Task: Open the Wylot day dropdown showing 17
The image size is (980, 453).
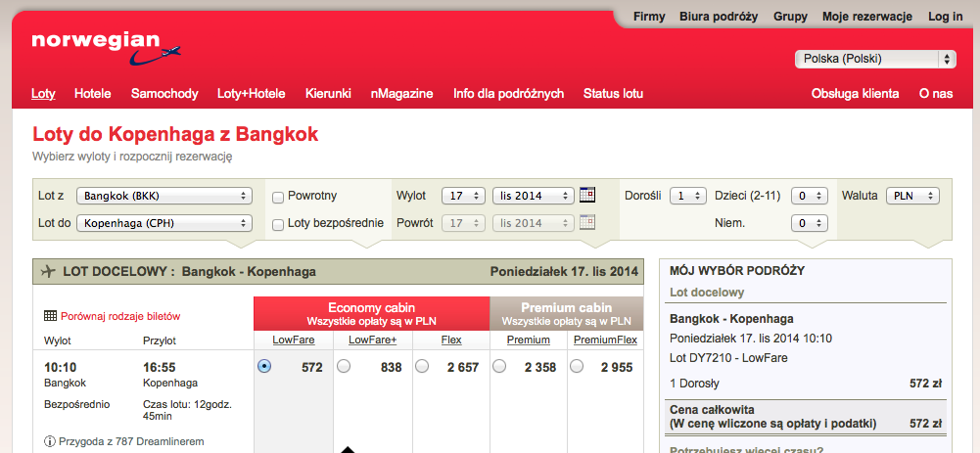Action: [463, 196]
